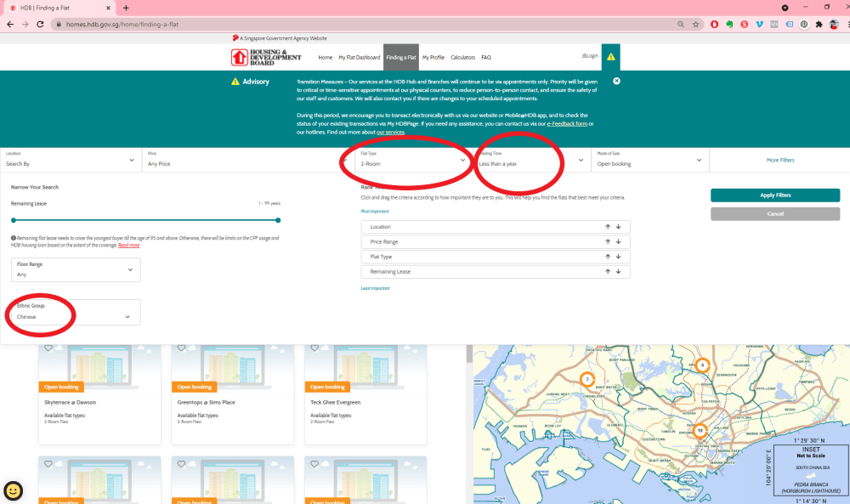The image size is (850, 504).
Task: Move Remaining Lease criteria down with arrow
Action: 619,272
